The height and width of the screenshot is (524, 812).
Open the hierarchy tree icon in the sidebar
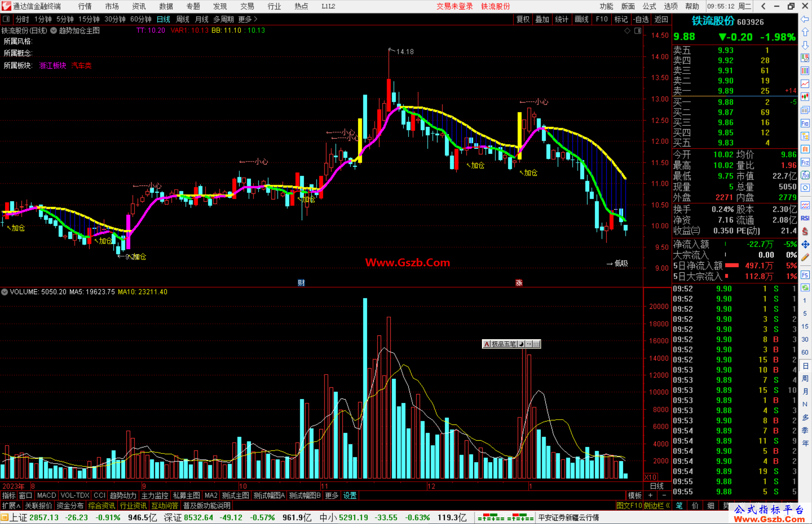(x=805, y=136)
